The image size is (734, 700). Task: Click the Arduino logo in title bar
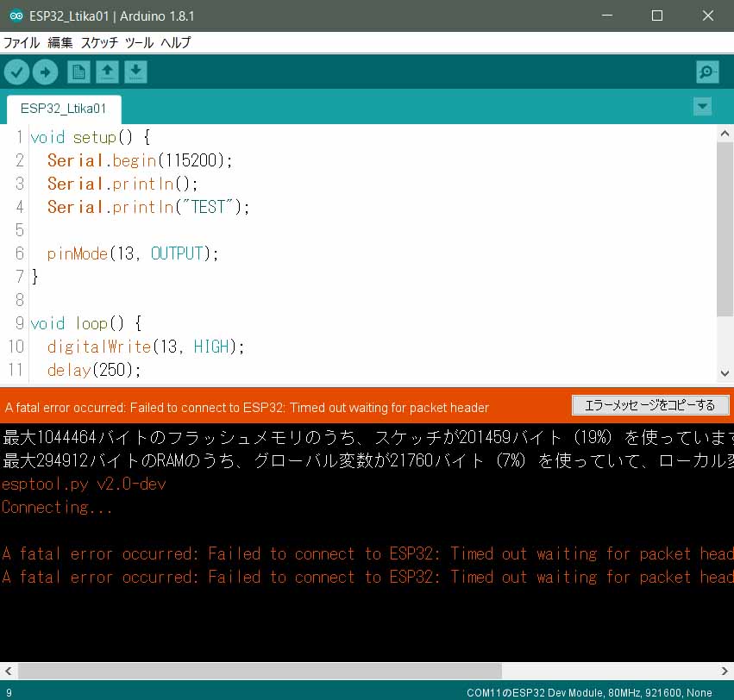pyautogui.click(x=16, y=16)
